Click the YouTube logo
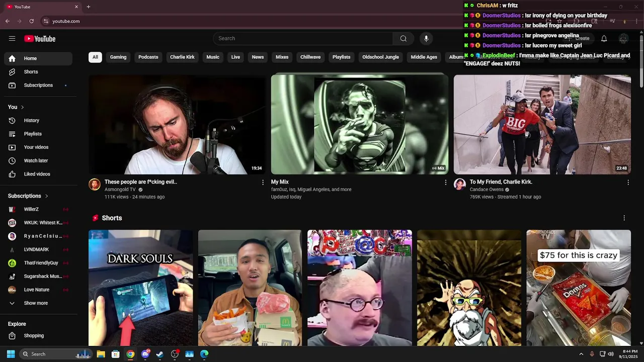Screen dimensions: 644x362 [40, 39]
